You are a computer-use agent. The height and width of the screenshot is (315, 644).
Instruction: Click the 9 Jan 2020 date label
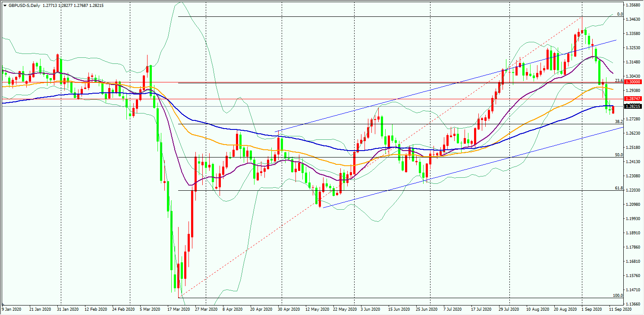coord(12,309)
